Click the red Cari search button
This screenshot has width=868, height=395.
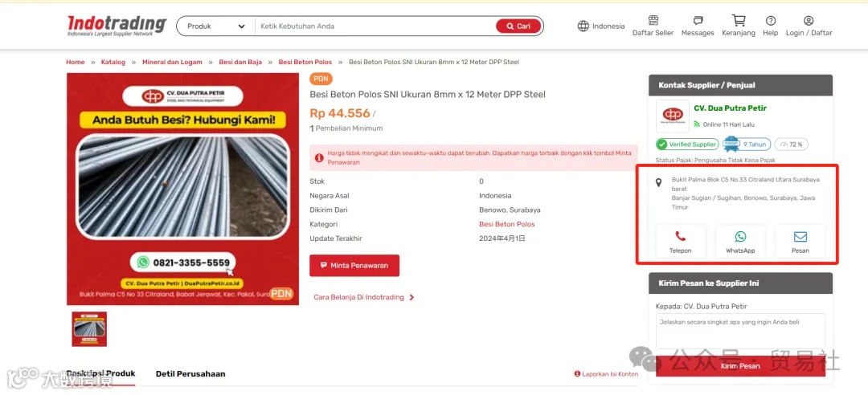pos(518,26)
